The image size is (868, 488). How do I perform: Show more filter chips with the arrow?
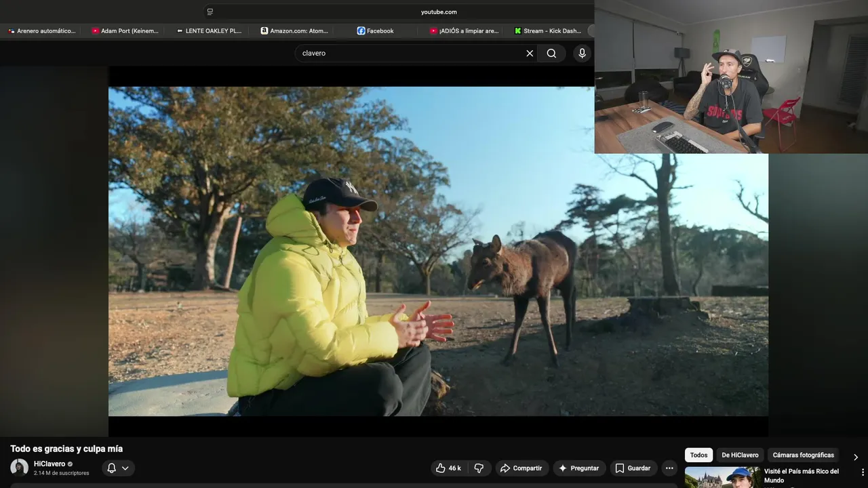(855, 457)
